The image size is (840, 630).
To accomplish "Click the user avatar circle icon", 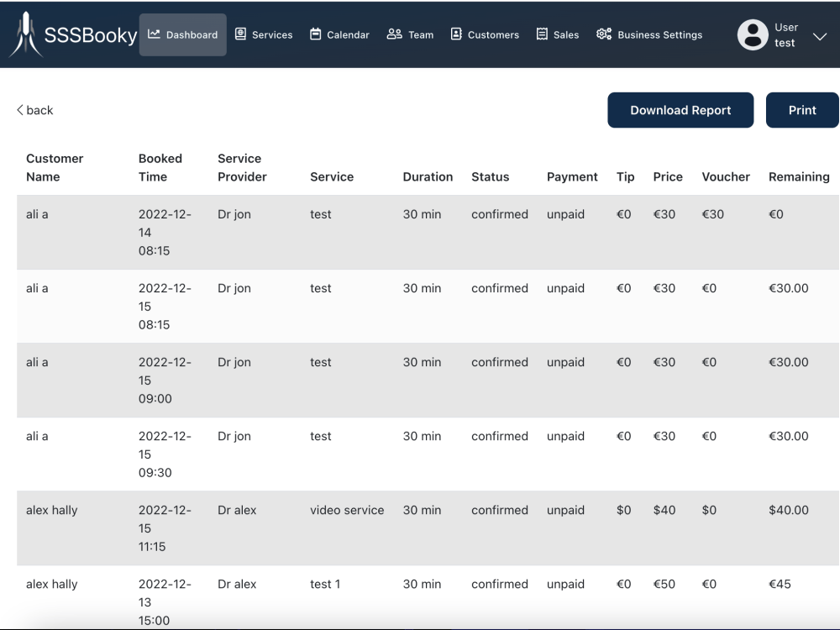I will 753,35.
